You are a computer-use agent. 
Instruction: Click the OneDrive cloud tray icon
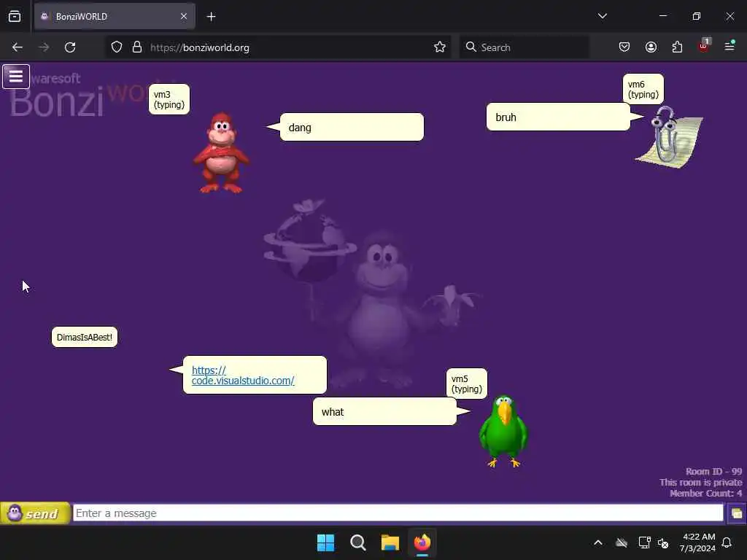pyautogui.click(x=622, y=542)
